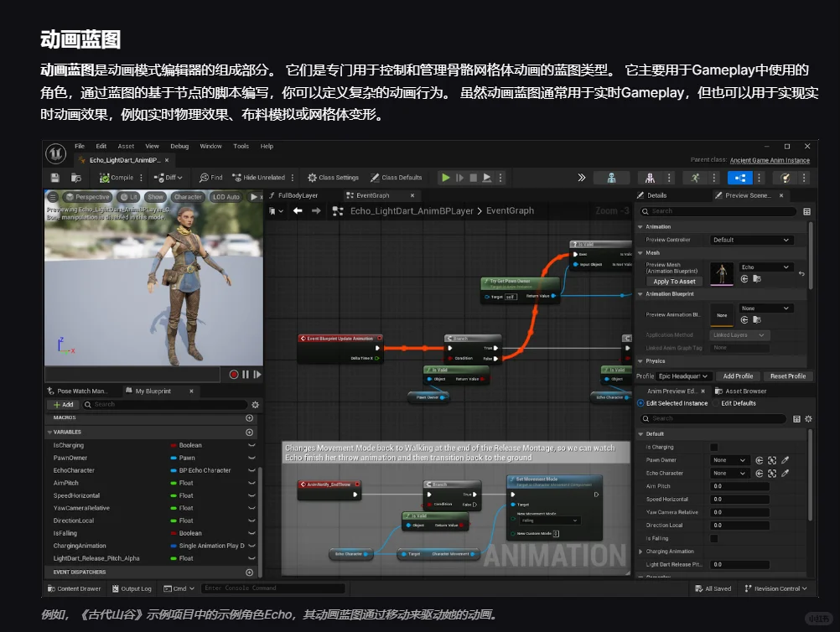Viewport: 840px width, 632px height.
Task: Click the Compile icon in the toolbar
Action: pos(105,177)
